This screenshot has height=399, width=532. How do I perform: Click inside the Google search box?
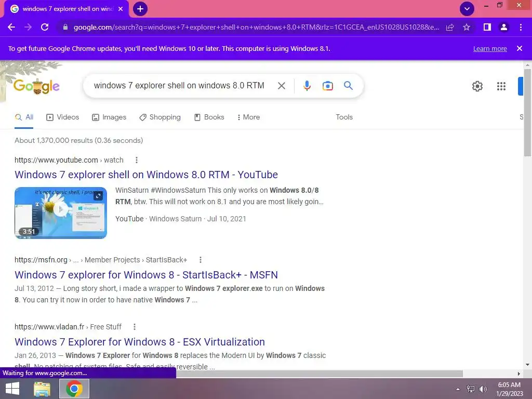(179, 86)
